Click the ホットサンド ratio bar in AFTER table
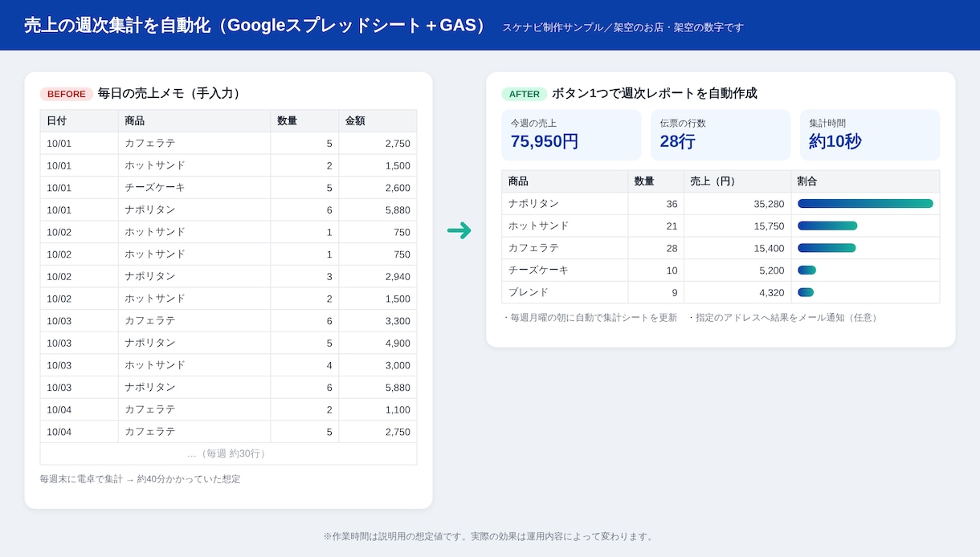 point(827,226)
